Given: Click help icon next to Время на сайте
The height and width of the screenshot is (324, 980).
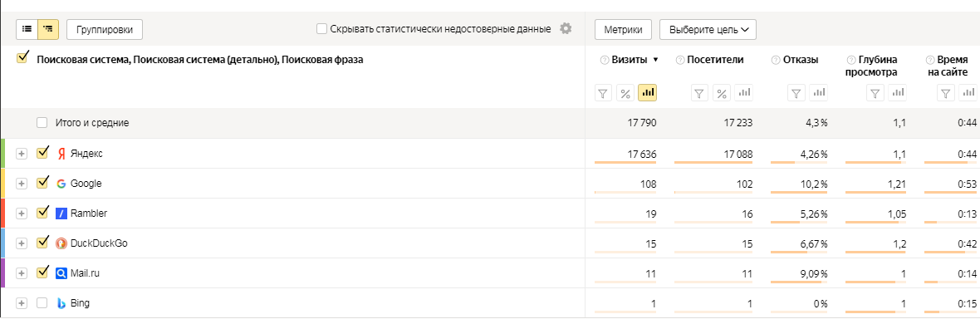Looking at the screenshot, I should coord(930,60).
